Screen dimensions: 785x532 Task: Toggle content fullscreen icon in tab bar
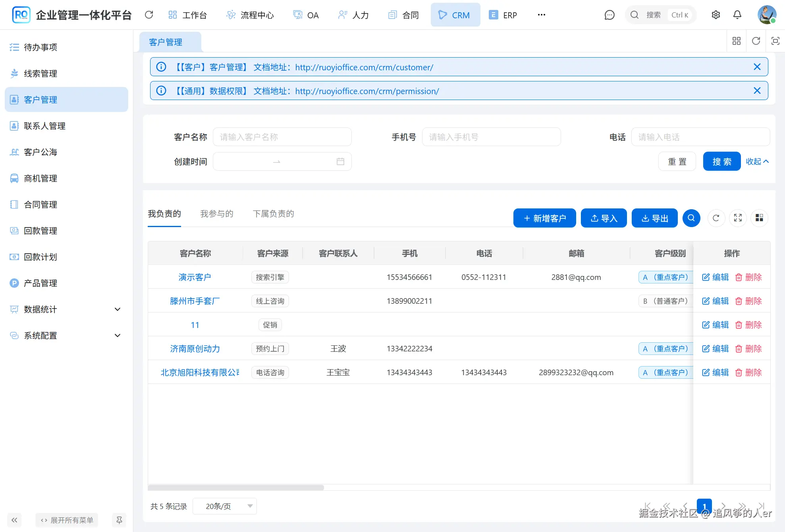tap(775, 41)
